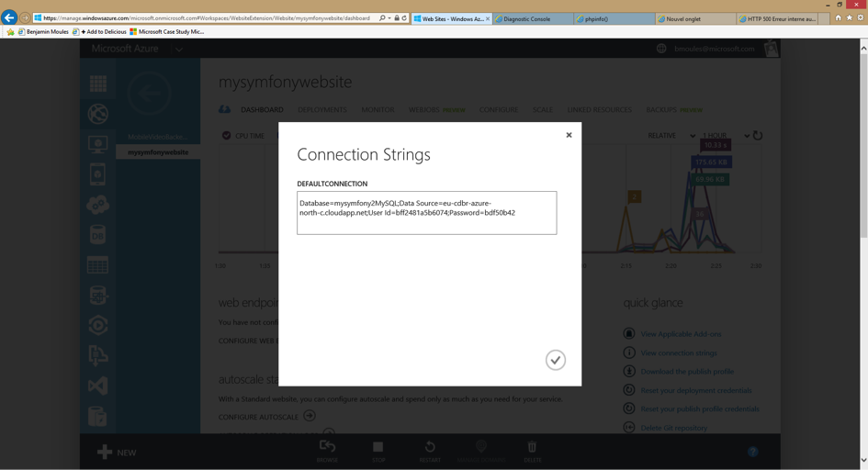Image resolution: width=868 pixels, height=470 pixels.
Task: Click BROWSE in the command bar
Action: click(327, 451)
